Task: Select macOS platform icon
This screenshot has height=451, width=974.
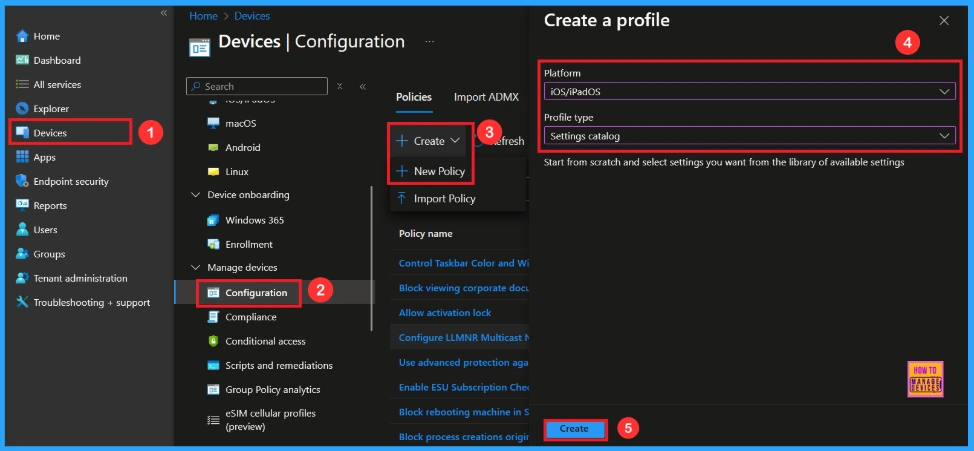Action: pyautogui.click(x=213, y=123)
